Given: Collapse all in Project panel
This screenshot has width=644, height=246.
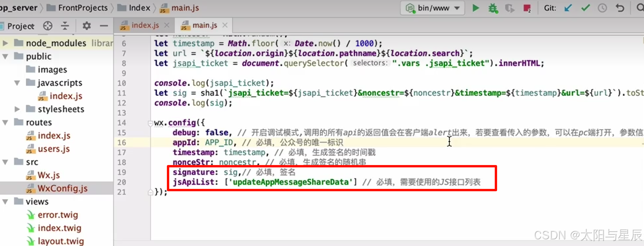Looking at the screenshot, I should tap(65, 26).
